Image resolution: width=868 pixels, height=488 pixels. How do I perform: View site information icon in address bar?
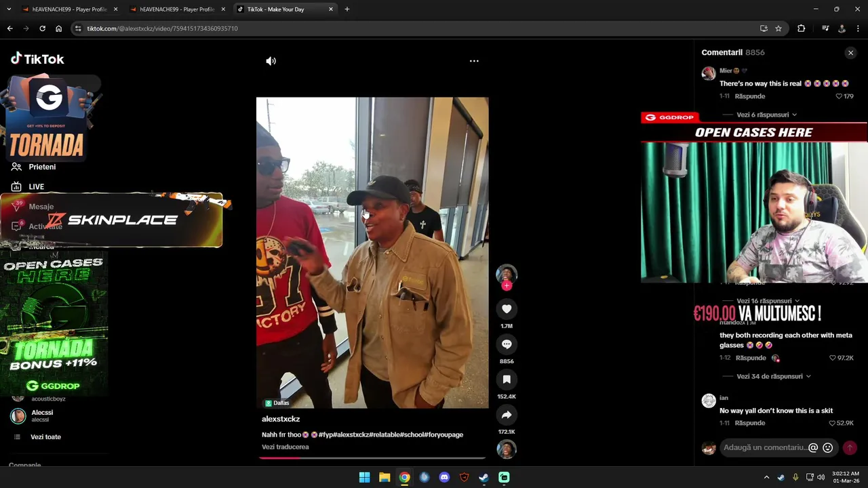(x=78, y=28)
